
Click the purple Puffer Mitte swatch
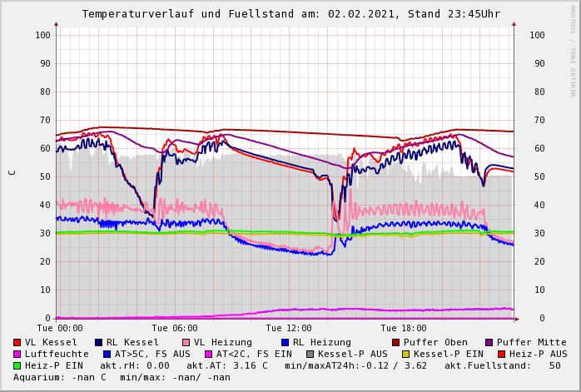(x=489, y=342)
